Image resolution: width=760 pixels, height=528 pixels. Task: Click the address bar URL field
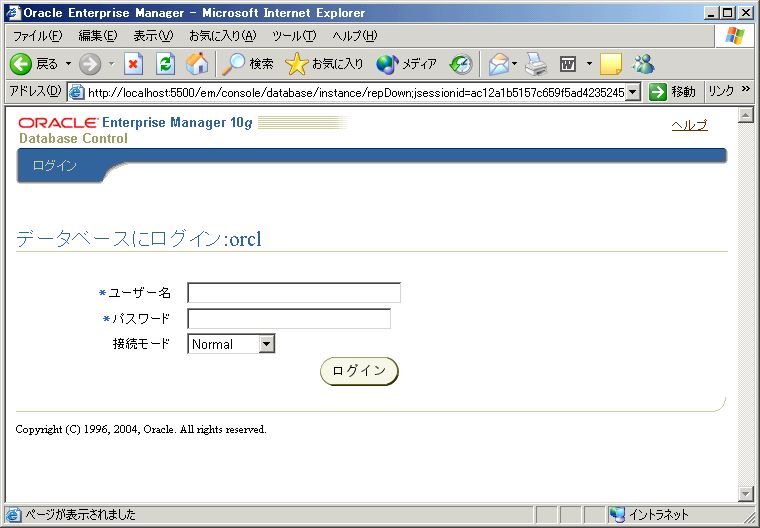pyautogui.click(x=355, y=92)
